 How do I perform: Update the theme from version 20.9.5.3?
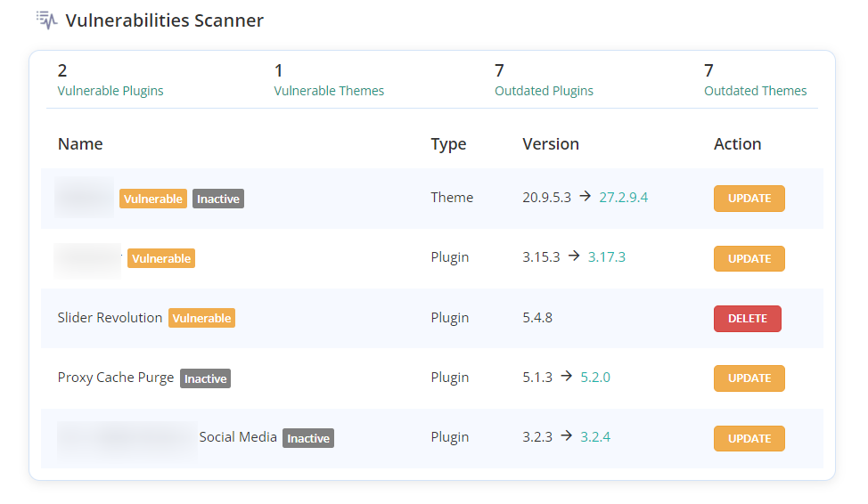pos(749,199)
